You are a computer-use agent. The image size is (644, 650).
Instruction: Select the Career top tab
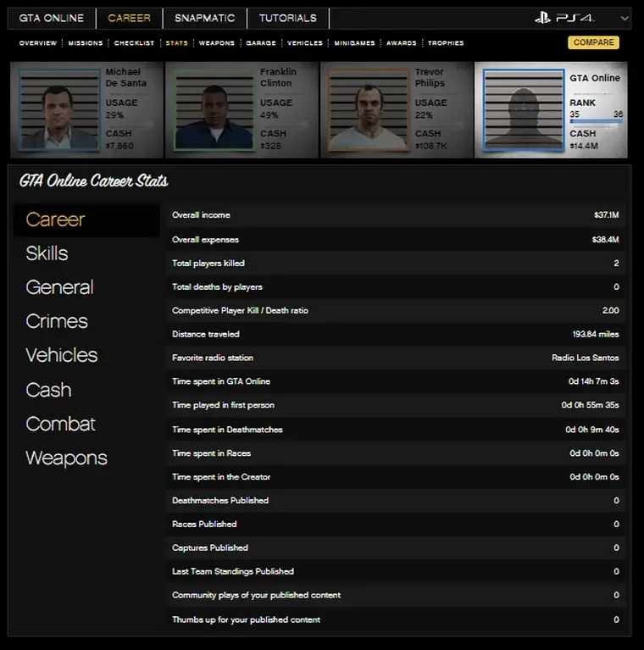(x=130, y=19)
